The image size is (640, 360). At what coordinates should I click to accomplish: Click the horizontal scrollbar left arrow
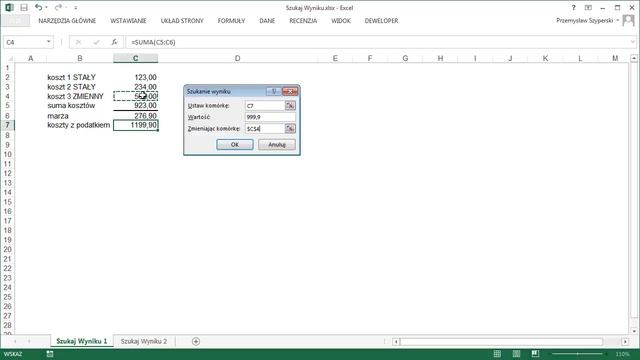click(396, 342)
